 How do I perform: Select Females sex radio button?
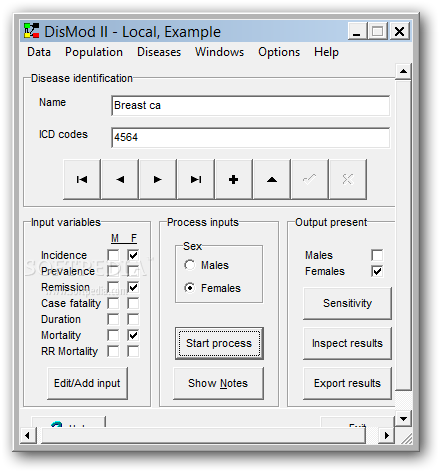click(x=190, y=288)
